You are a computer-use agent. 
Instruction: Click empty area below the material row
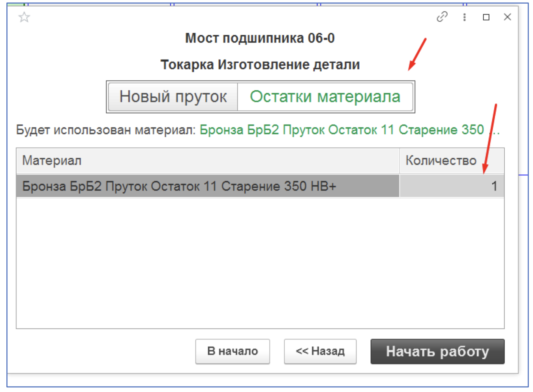click(x=260, y=262)
